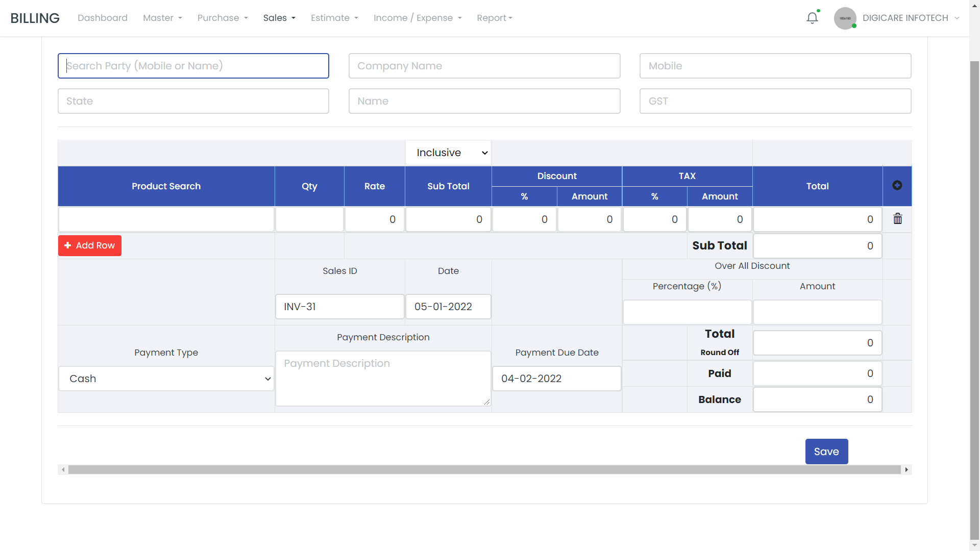This screenshot has height=551, width=980.
Task: Go to Dashboard
Action: (x=103, y=18)
